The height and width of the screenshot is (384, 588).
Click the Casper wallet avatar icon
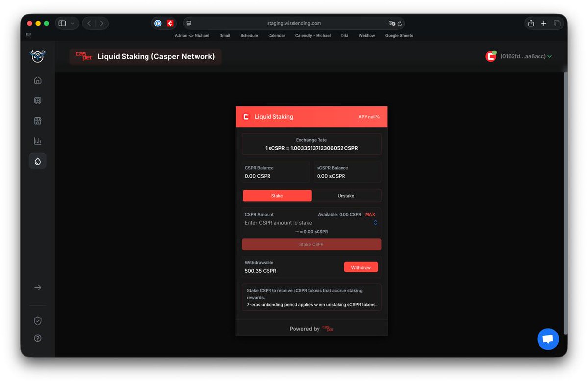[x=490, y=56]
